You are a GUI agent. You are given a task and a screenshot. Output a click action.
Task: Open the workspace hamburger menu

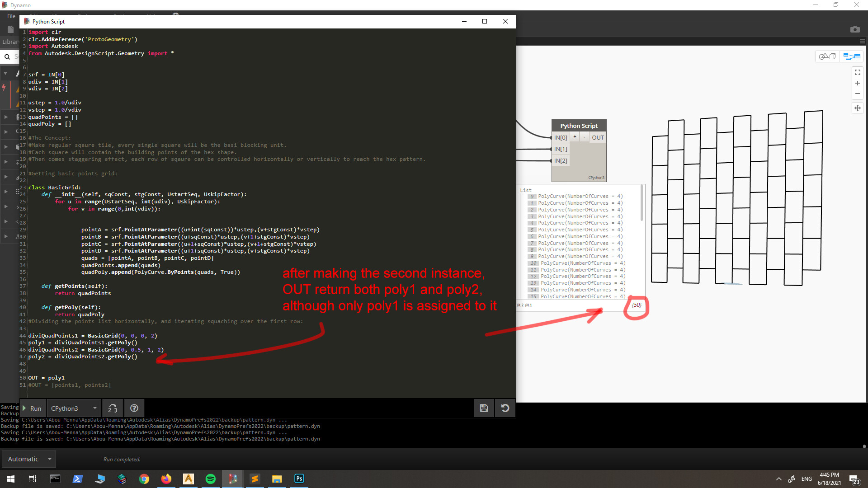(x=862, y=41)
